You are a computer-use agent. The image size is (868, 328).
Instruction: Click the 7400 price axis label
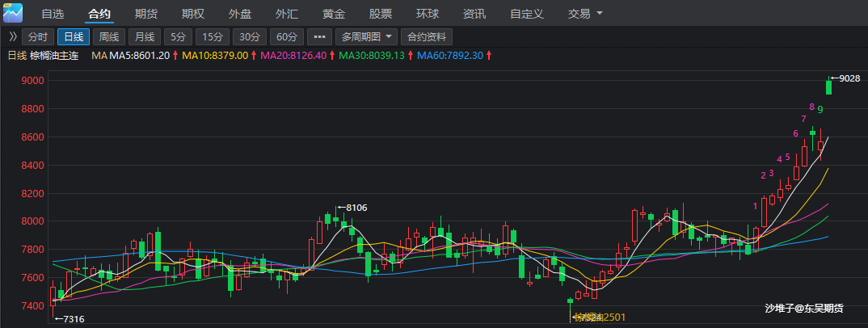(32, 306)
